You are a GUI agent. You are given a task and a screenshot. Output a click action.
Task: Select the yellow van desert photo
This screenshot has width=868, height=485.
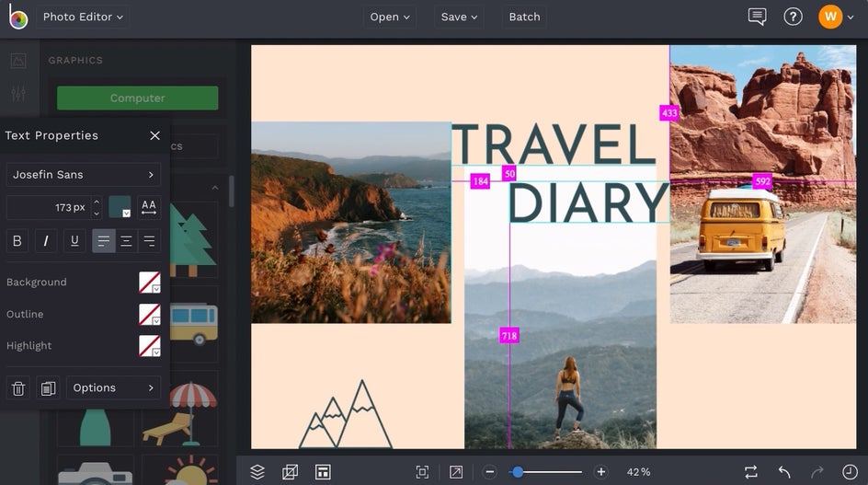(763, 184)
